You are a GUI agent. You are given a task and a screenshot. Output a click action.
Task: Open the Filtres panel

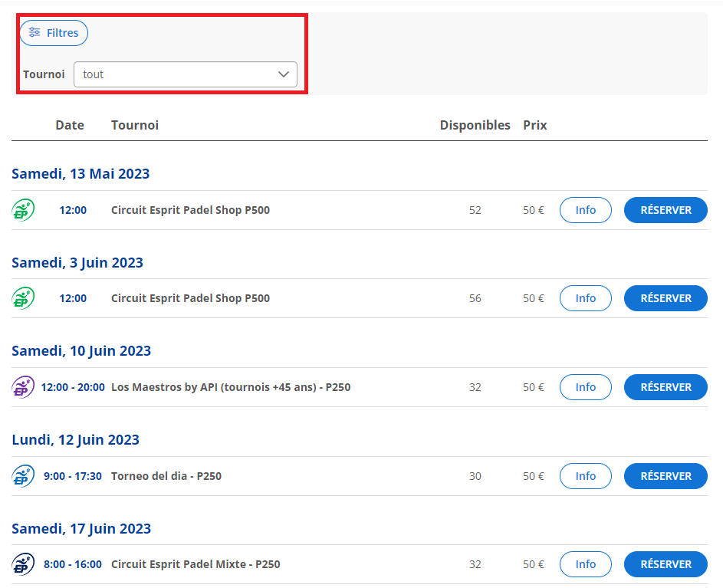pyautogui.click(x=54, y=33)
